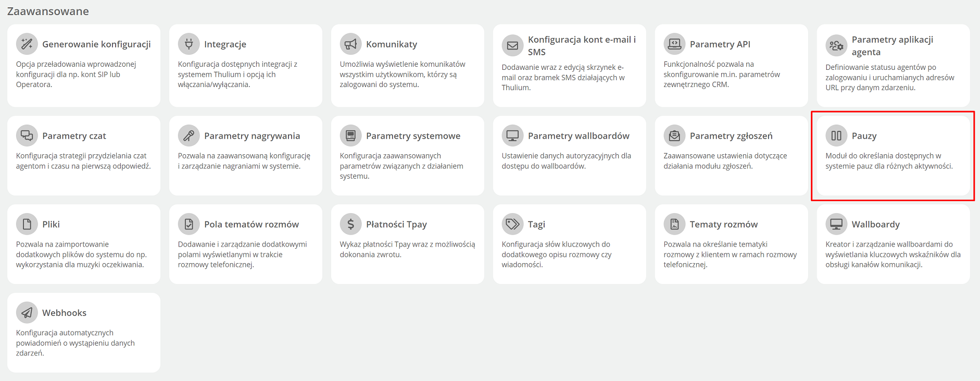980x381 pixels.
Task: Open the Parametry wallboardów title
Action: [579, 136]
